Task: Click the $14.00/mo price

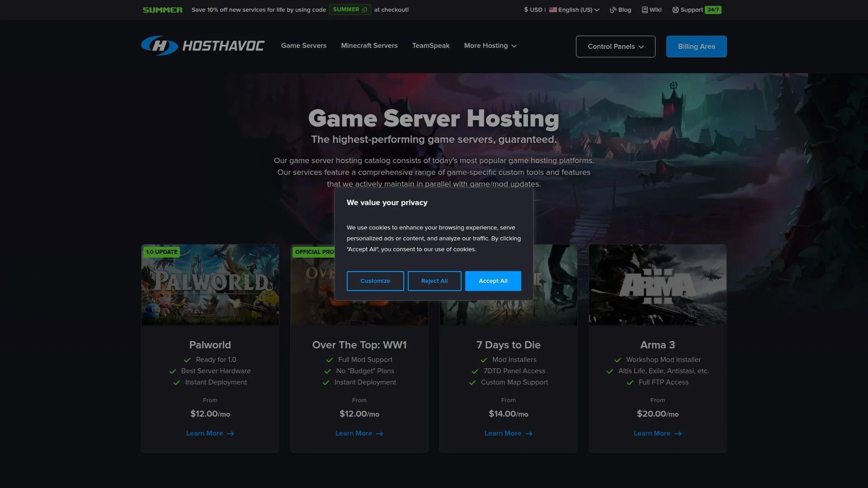Action: (509, 414)
